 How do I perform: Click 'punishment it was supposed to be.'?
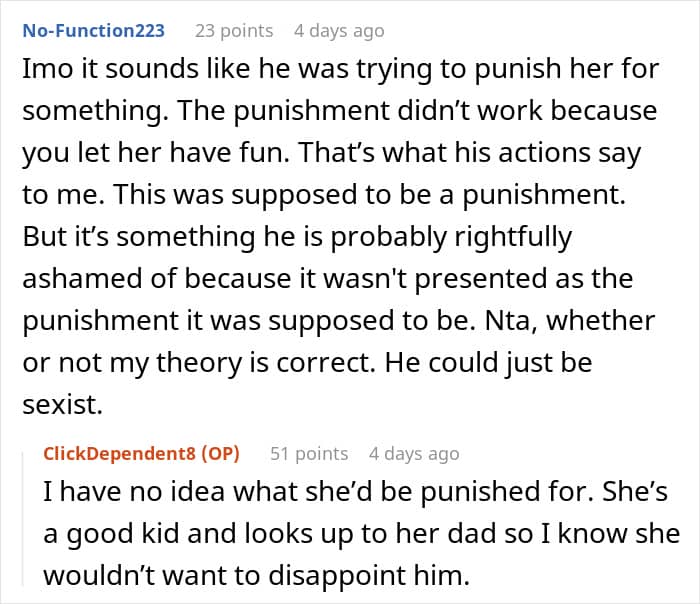tap(249, 321)
